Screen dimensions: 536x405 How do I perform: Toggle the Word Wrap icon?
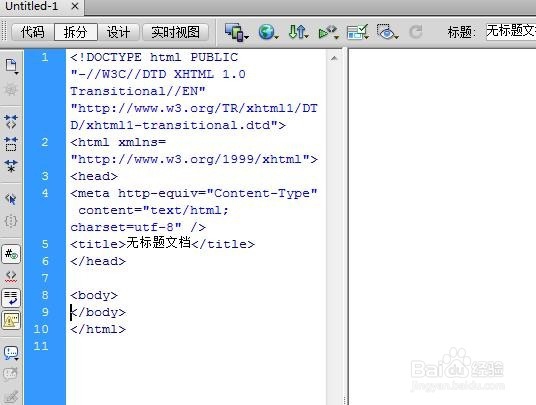coord(11,298)
